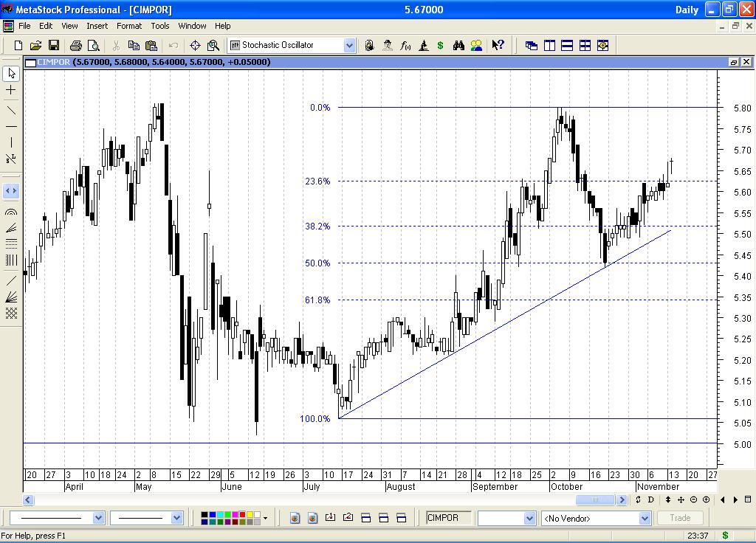756x543 pixels.
Task: Expand the color palette arrow
Action: (265, 519)
